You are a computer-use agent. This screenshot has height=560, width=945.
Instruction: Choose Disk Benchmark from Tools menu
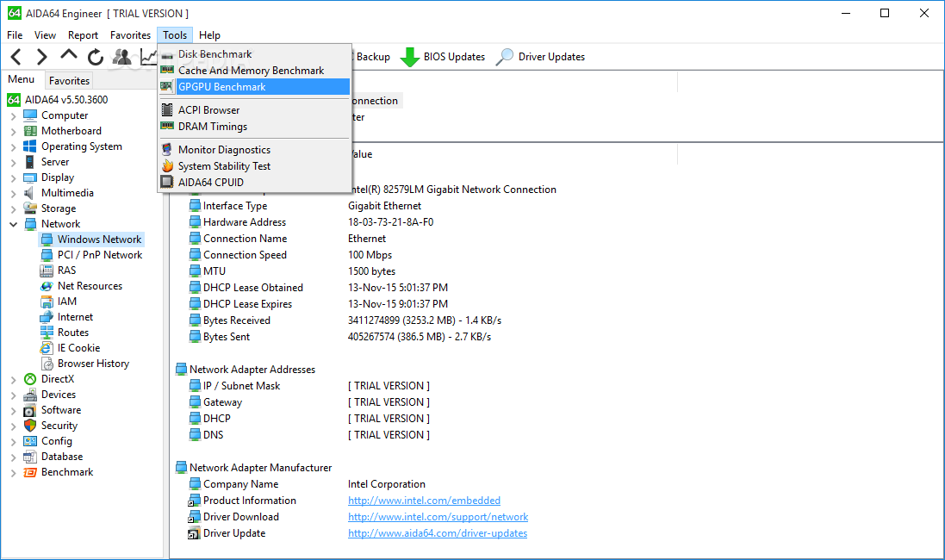[x=254, y=54]
